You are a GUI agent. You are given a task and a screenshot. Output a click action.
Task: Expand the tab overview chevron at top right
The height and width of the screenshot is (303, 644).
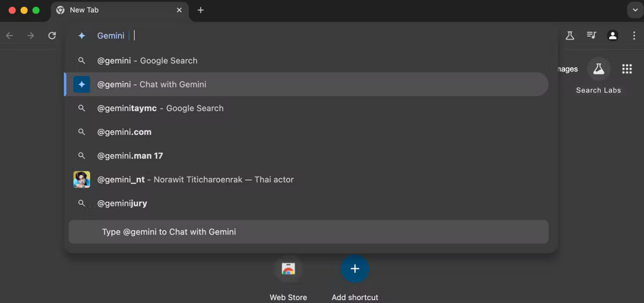[x=635, y=10]
